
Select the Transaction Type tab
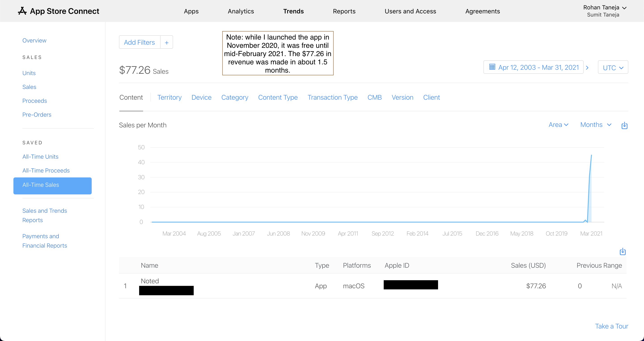click(332, 97)
